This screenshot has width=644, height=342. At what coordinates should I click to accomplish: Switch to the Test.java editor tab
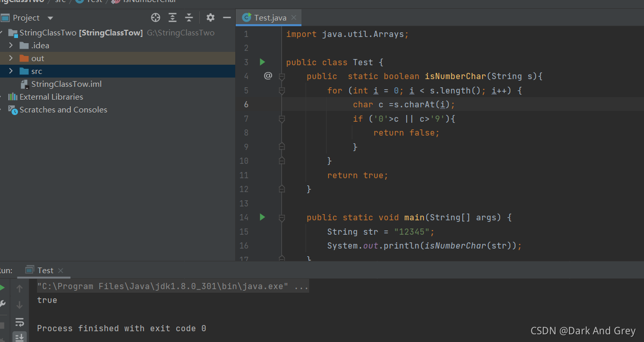coord(269,17)
